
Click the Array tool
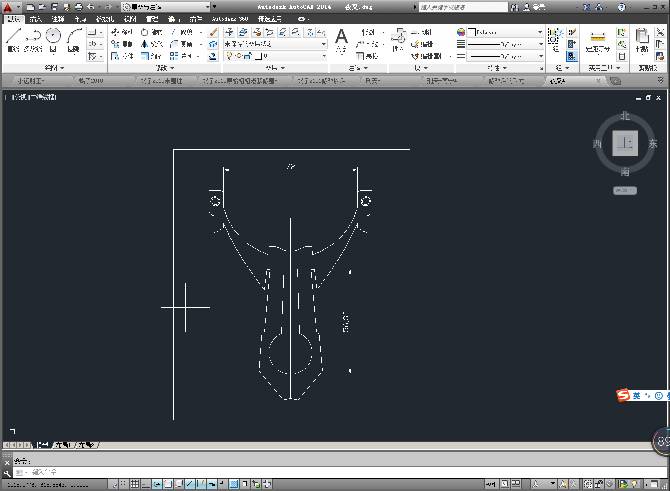pos(182,56)
